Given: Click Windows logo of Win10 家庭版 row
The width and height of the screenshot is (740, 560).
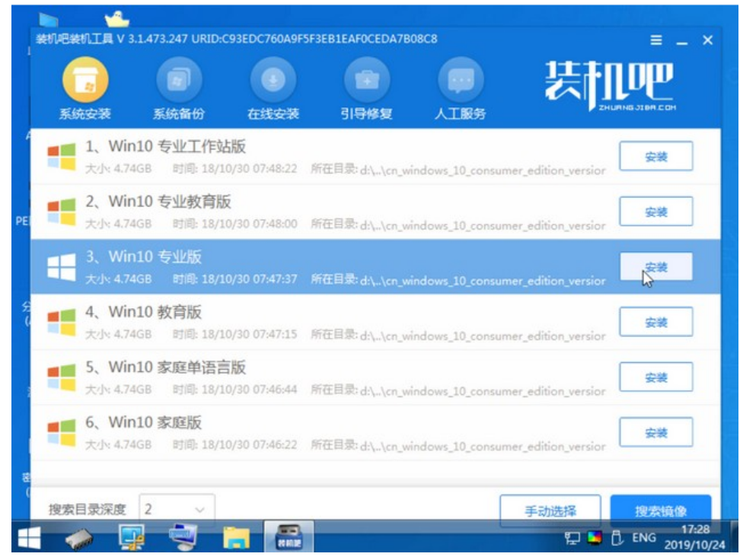Looking at the screenshot, I should [62, 433].
